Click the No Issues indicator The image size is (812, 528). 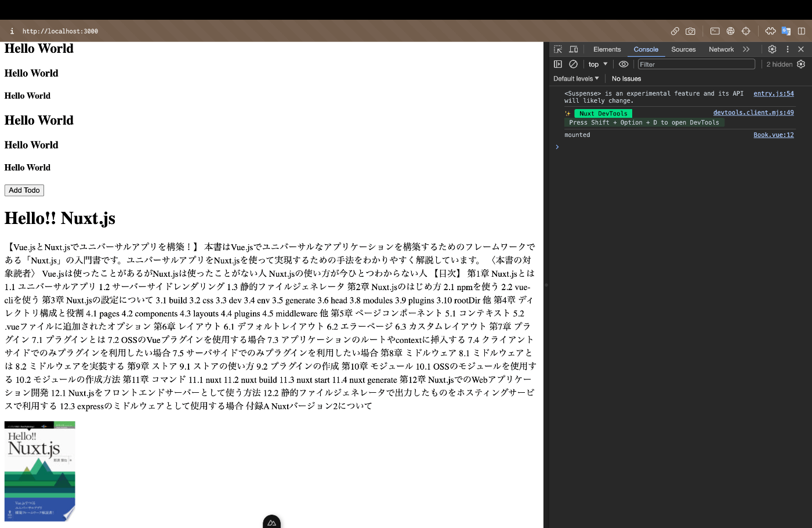[626, 79]
